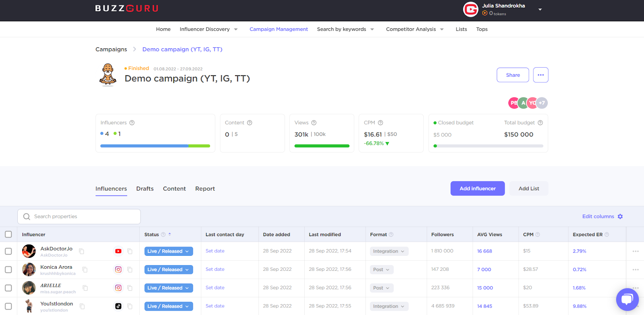Click the BuzzGuru logo
The image size is (644, 315).
coord(127,8)
